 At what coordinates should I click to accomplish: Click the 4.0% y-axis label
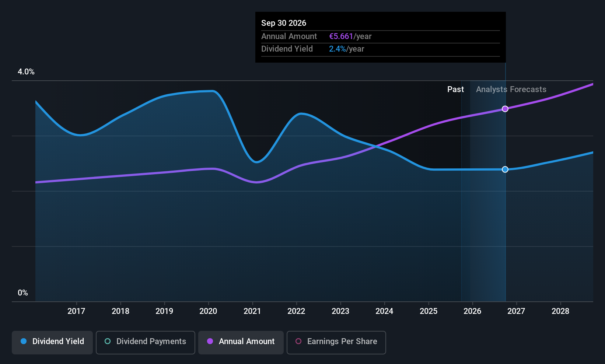click(x=26, y=72)
